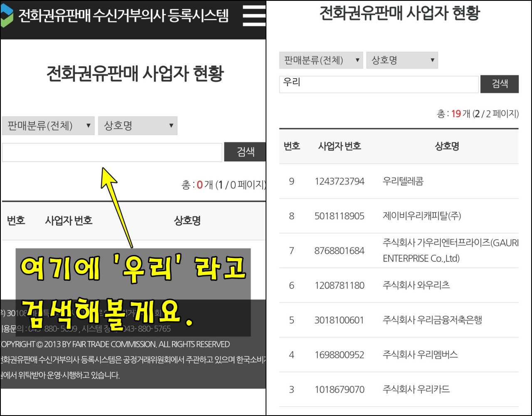Select 주식회사 가우리엔터프라이즈 company name
Screen dimensions: 532x416
[x=451, y=250]
